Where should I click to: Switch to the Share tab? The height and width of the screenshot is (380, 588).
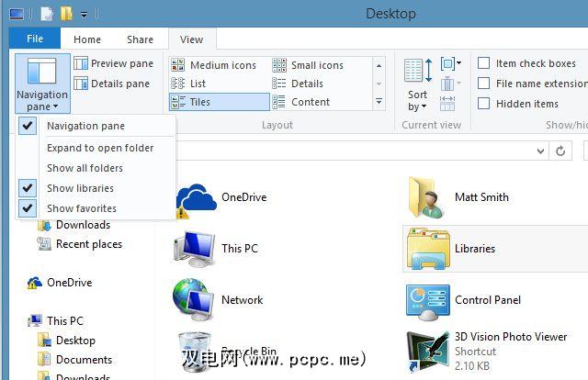[140, 39]
